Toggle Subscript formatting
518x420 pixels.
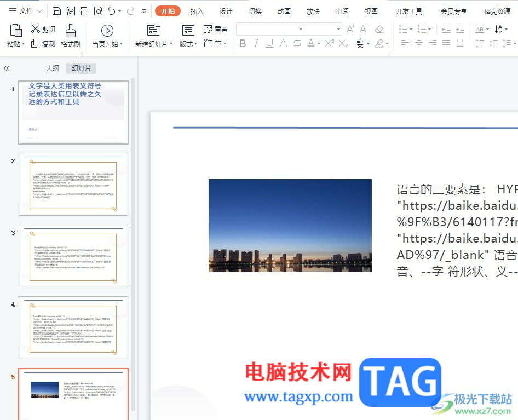click(343, 43)
